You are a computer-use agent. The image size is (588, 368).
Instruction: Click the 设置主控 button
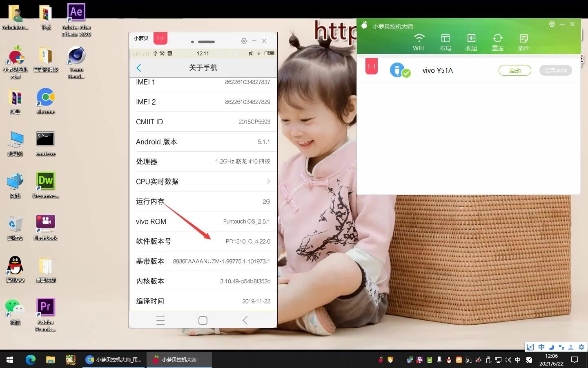tap(555, 70)
